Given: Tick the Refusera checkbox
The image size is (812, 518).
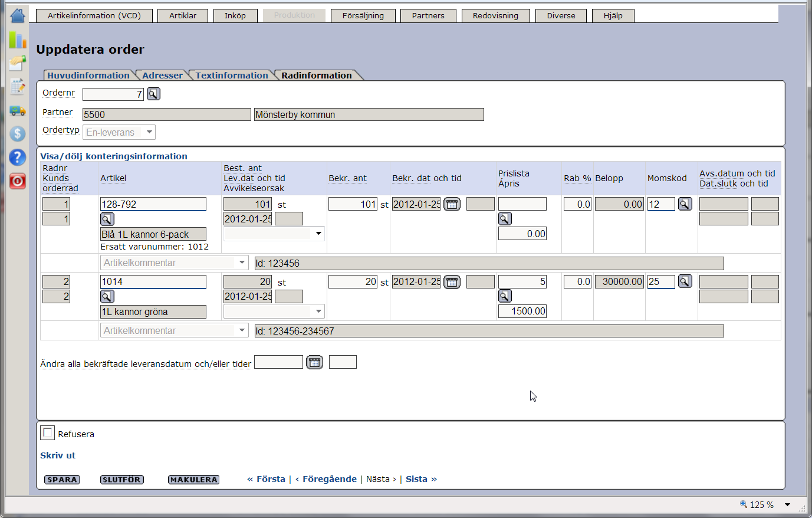Looking at the screenshot, I should point(47,433).
